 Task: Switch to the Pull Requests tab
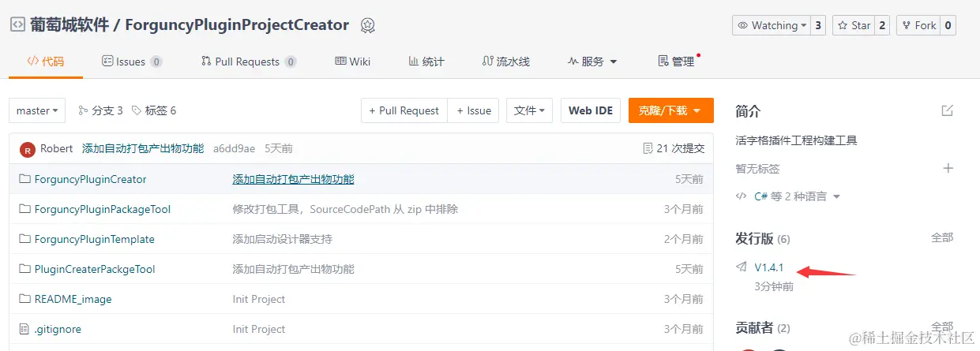(x=249, y=62)
